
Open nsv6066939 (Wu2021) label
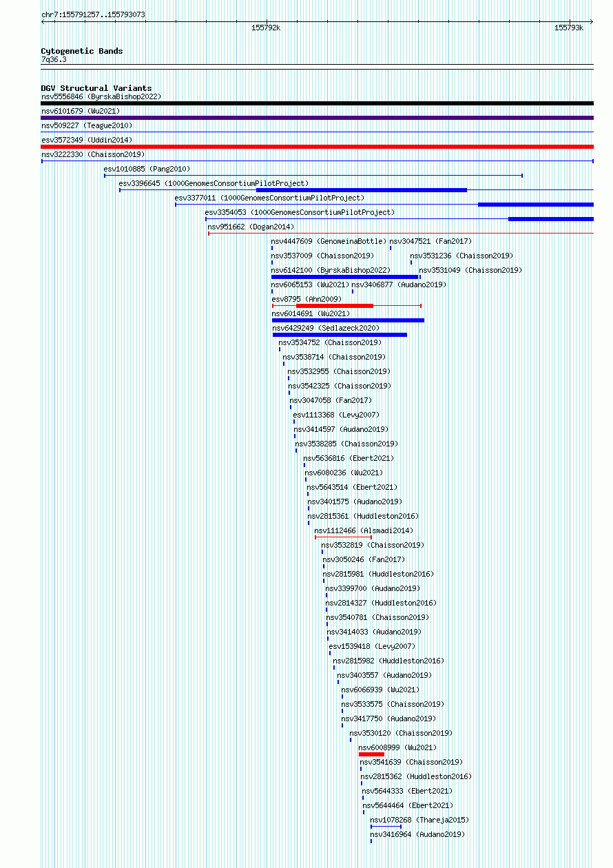[380, 690]
